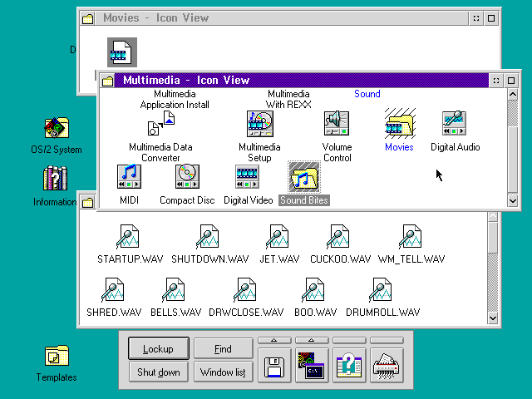Open the drawer above the help assistance icon
Image resolution: width=532 pixels, height=399 pixels.
click(349, 340)
